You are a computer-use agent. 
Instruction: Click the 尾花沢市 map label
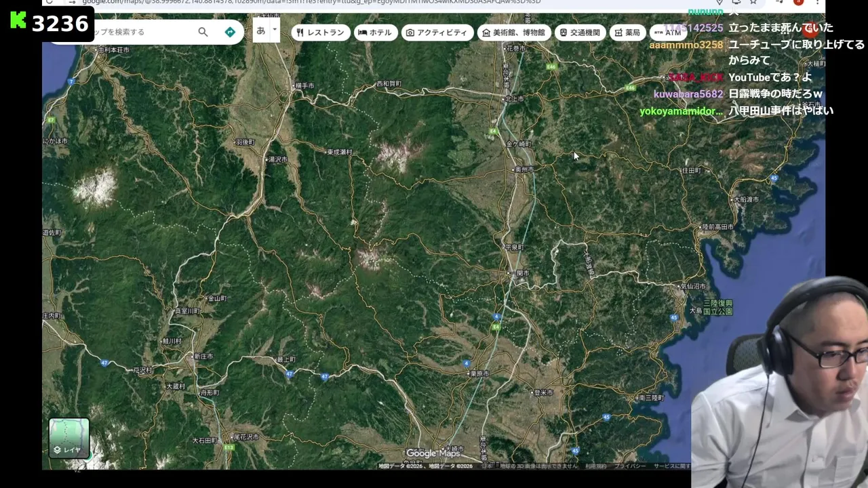(246, 437)
